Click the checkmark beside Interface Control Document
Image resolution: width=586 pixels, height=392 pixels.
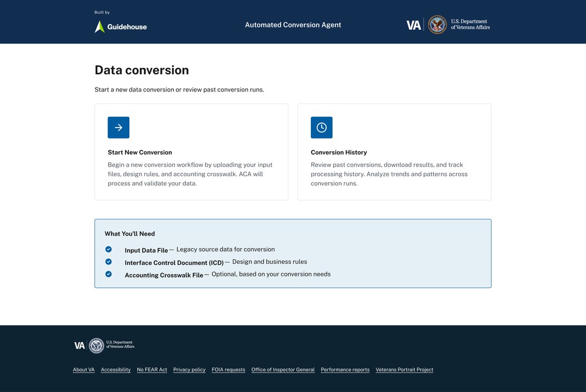pos(109,262)
